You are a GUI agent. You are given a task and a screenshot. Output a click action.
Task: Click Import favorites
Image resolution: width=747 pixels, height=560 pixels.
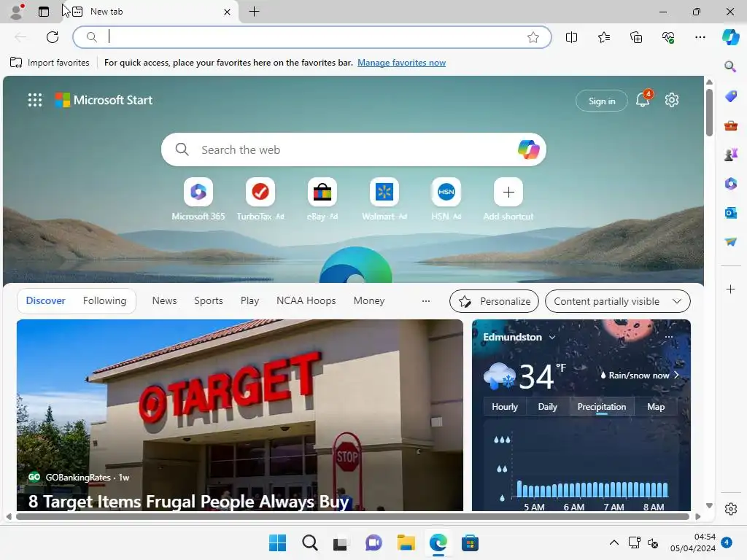(x=50, y=63)
